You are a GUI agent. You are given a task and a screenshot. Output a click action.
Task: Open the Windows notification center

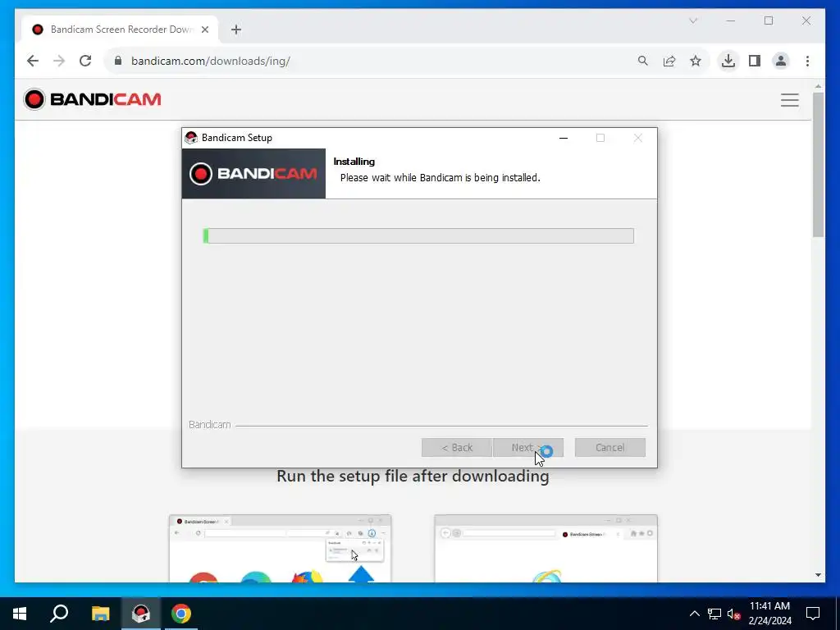(813, 614)
